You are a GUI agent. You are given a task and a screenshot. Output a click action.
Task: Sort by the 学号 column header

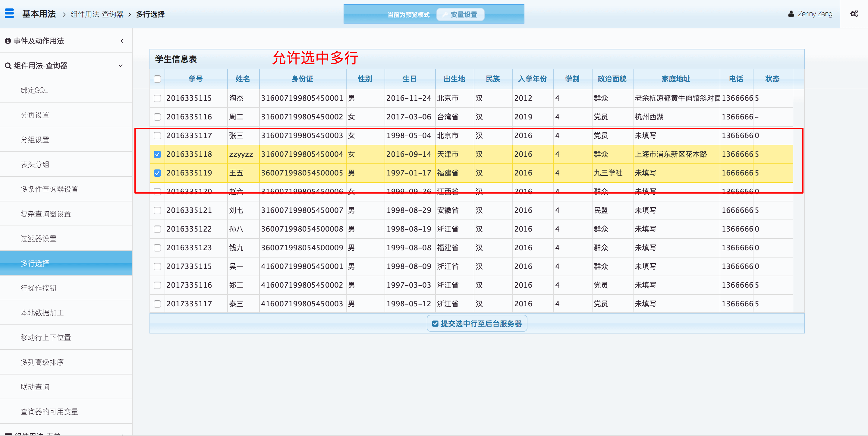(195, 79)
